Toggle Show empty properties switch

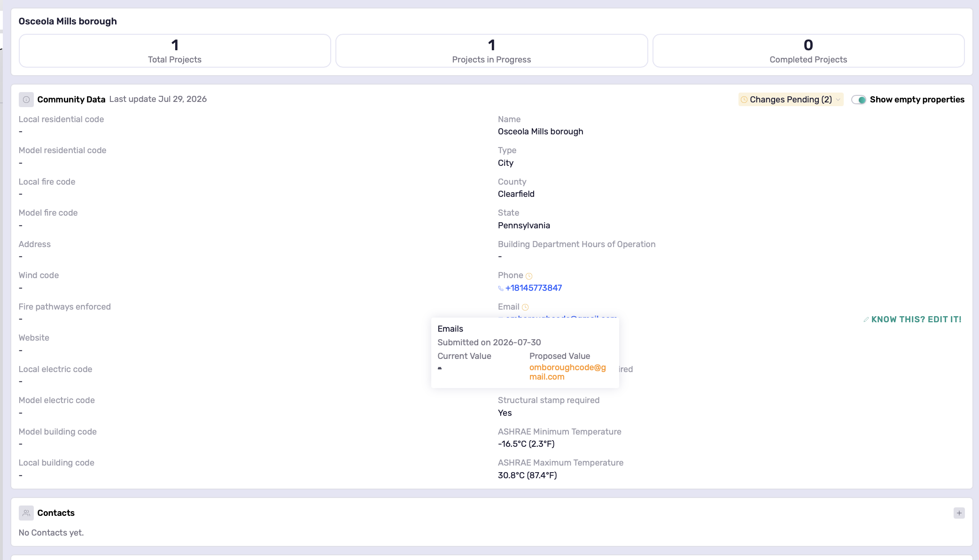tap(859, 100)
